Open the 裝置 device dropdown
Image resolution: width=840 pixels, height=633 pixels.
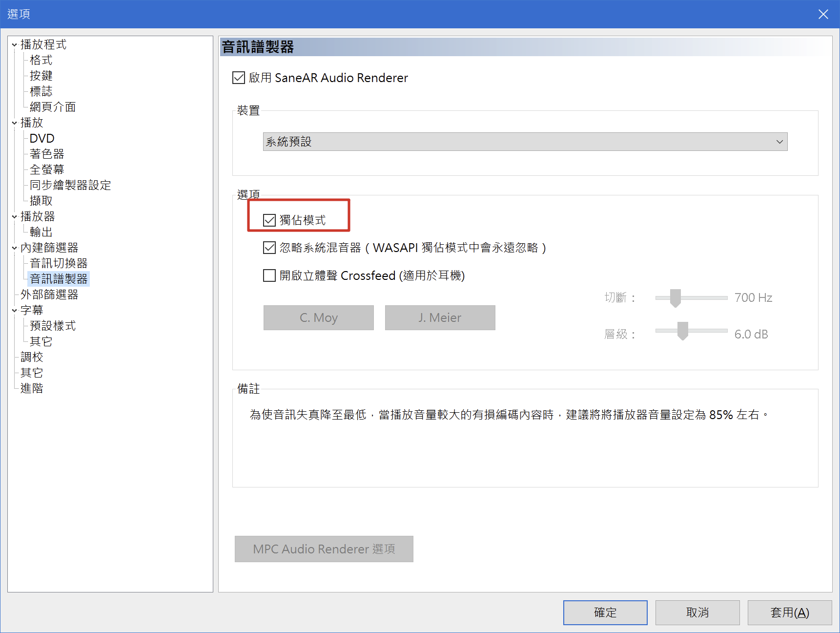779,142
